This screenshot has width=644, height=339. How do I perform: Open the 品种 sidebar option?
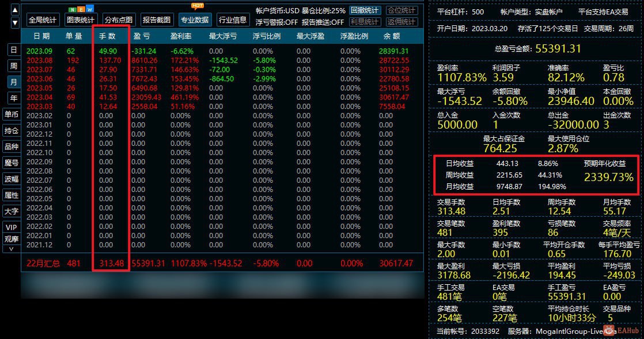(x=12, y=146)
